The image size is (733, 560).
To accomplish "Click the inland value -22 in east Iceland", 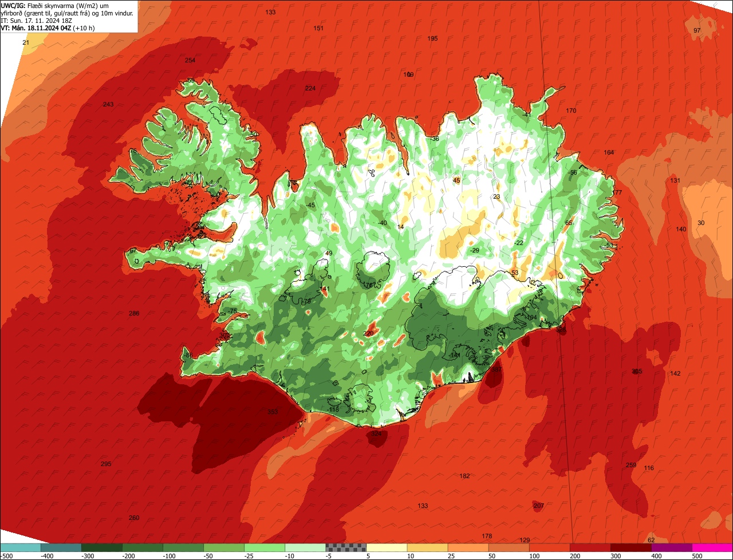I will [x=519, y=243].
